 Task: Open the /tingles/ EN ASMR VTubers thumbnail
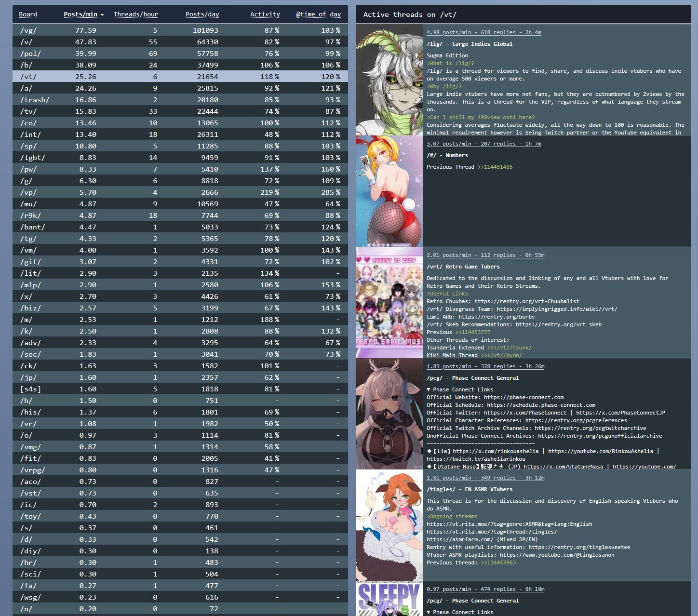(x=389, y=525)
